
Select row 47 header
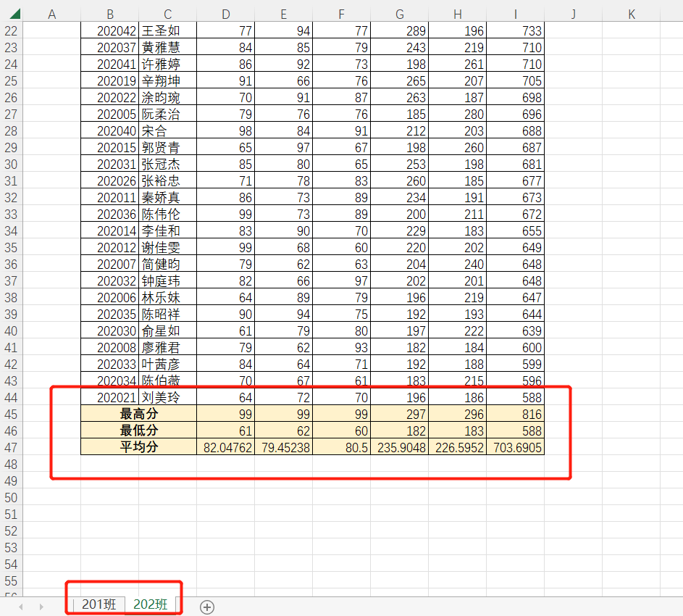click(11, 448)
